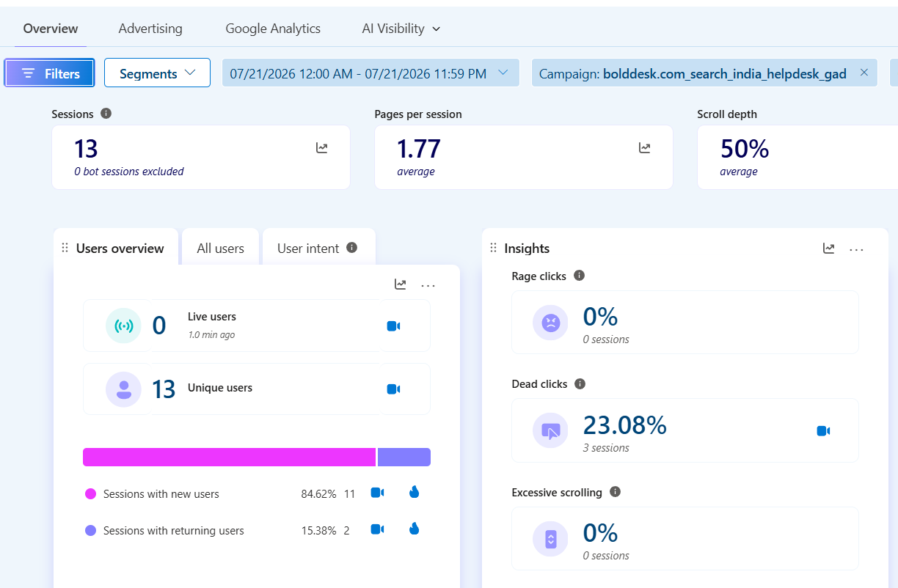Click the Dead clicks cursor icon

coord(550,430)
